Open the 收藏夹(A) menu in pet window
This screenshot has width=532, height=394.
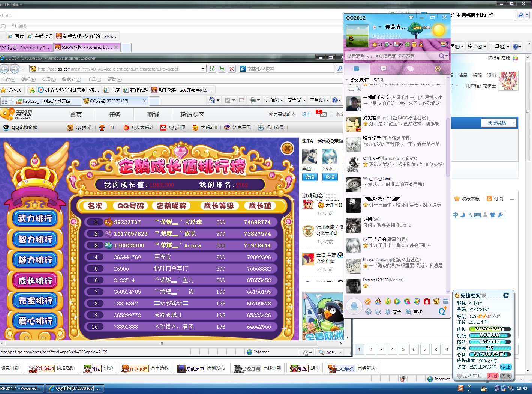(x=72, y=79)
